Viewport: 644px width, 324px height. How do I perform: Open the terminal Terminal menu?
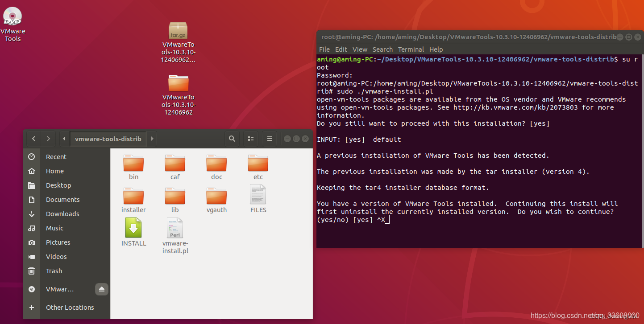point(411,49)
